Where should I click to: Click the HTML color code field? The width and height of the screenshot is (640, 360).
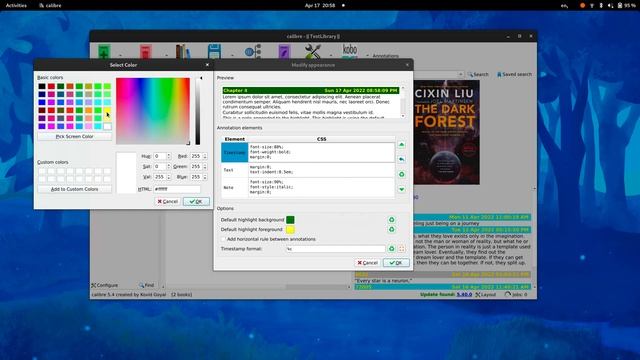[x=177, y=189]
